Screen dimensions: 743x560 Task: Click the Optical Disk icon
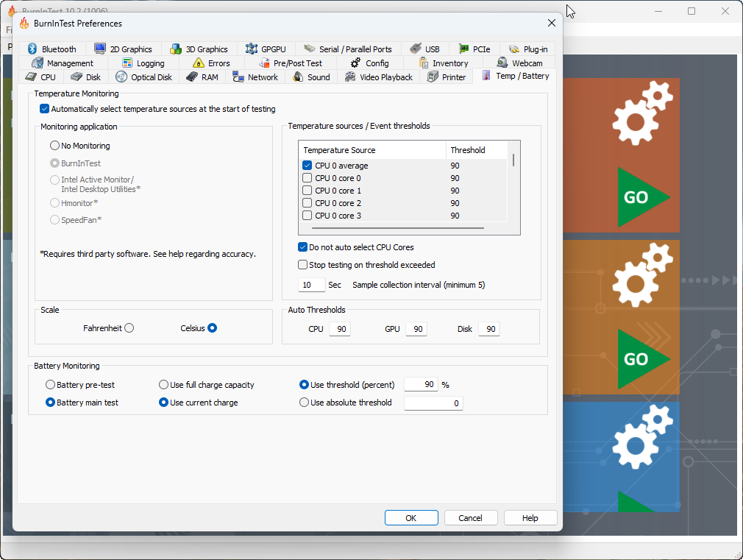[x=121, y=77]
